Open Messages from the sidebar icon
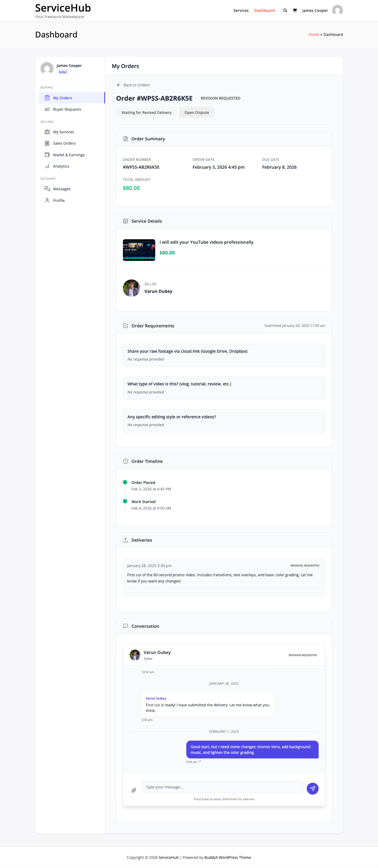 coord(47,189)
